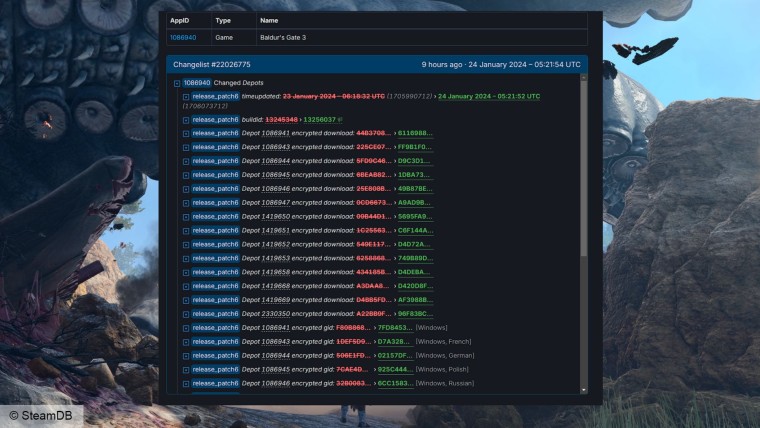Click the release_patch6 badge on the buildid row
760x428 pixels.
pos(215,119)
